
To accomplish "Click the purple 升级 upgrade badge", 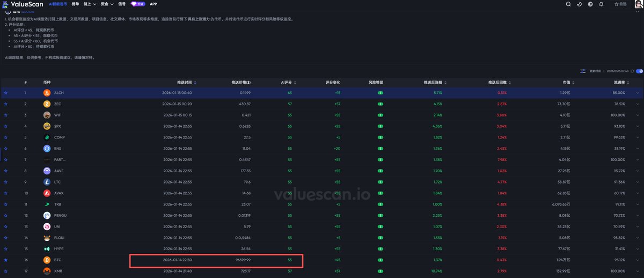I will (x=138, y=4).
